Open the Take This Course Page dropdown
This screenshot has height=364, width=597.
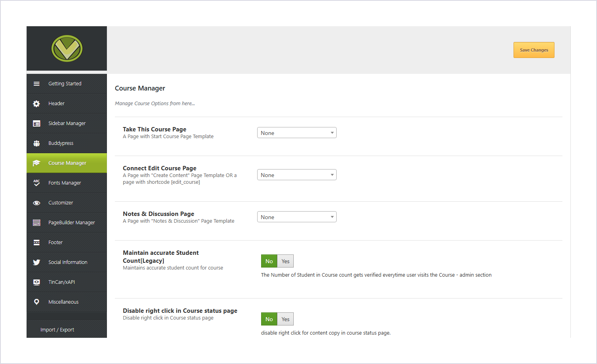coord(297,133)
